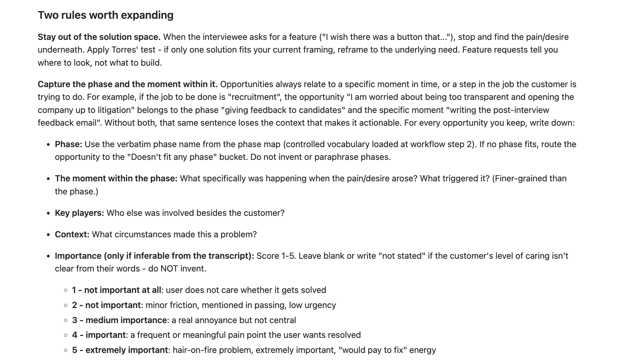Click the "2 - not important" item

106,305
